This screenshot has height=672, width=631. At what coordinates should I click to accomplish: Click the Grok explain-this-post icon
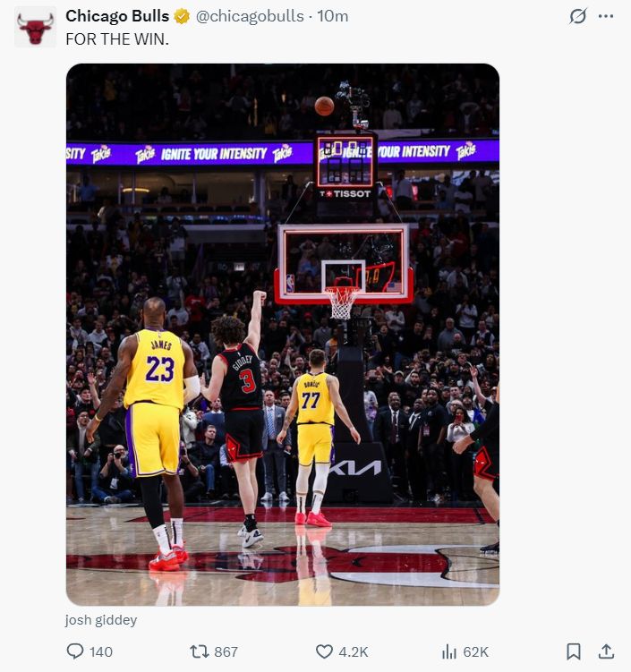(x=578, y=16)
